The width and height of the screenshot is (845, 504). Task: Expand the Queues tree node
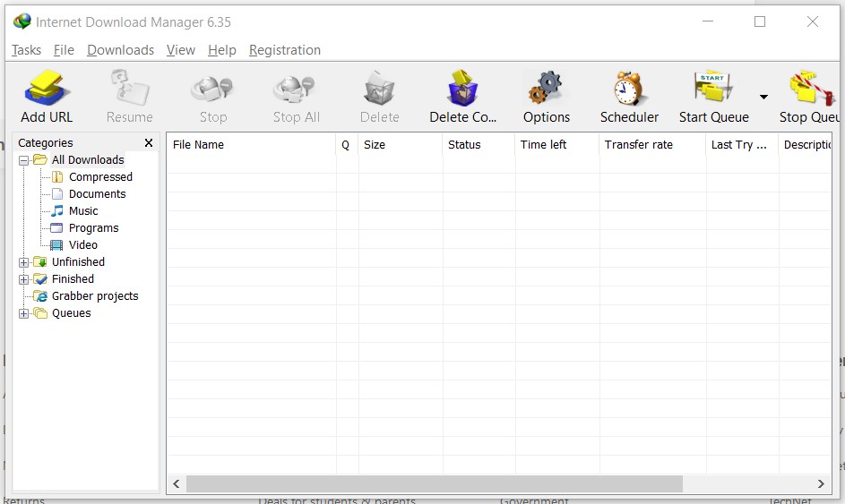pos(23,314)
